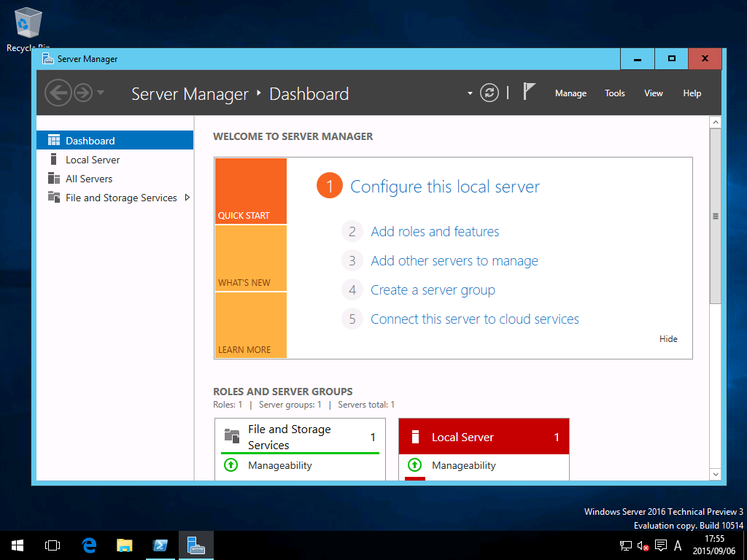
Task: Click the Server Manager title bar icon
Action: 47,58
